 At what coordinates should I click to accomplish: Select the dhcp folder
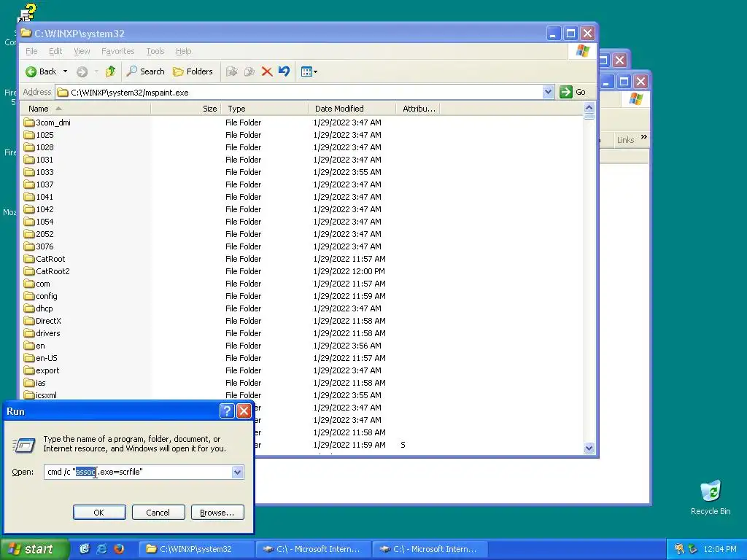[38, 308]
